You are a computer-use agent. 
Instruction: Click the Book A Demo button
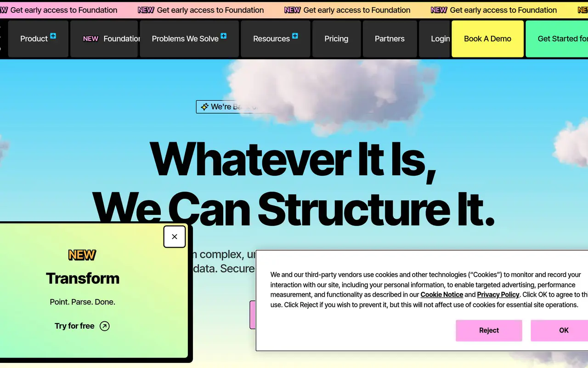click(x=487, y=39)
